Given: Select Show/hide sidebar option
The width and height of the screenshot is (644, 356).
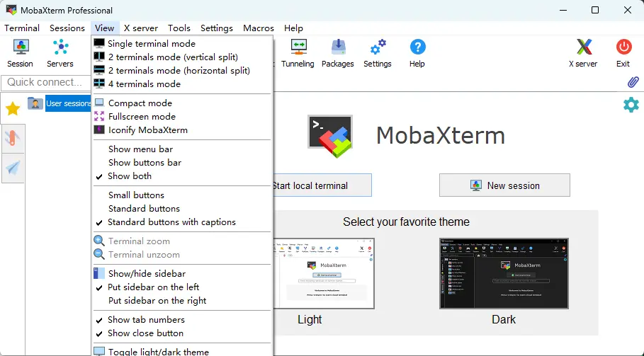Looking at the screenshot, I should pos(182,274).
